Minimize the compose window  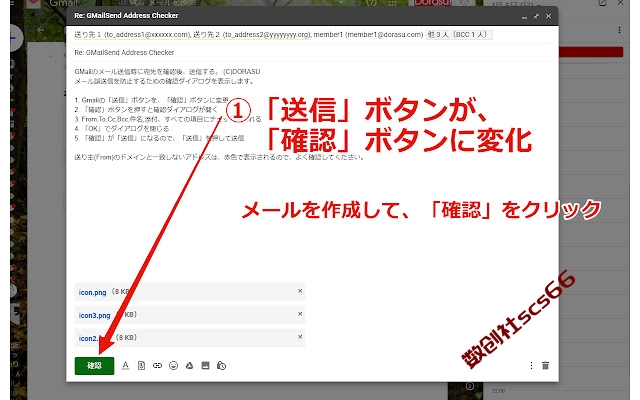click(x=524, y=16)
